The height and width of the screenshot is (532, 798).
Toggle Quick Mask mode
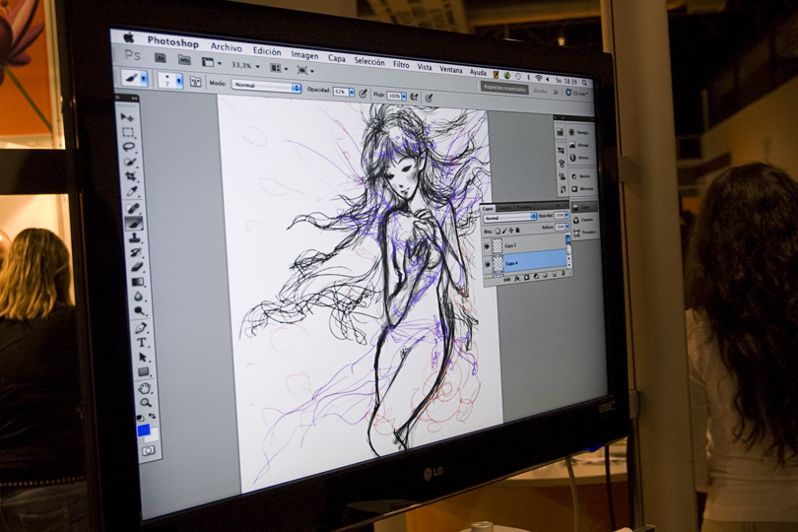[x=148, y=450]
